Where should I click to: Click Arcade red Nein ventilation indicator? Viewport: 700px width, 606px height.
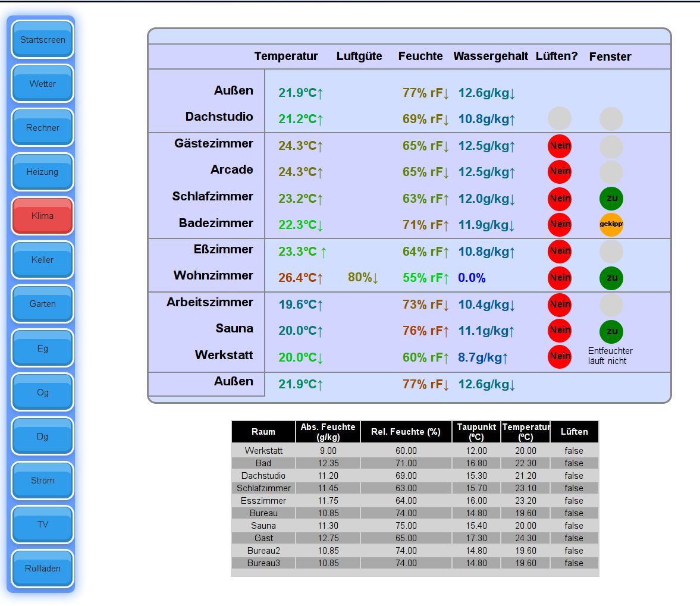(x=560, y=172)
